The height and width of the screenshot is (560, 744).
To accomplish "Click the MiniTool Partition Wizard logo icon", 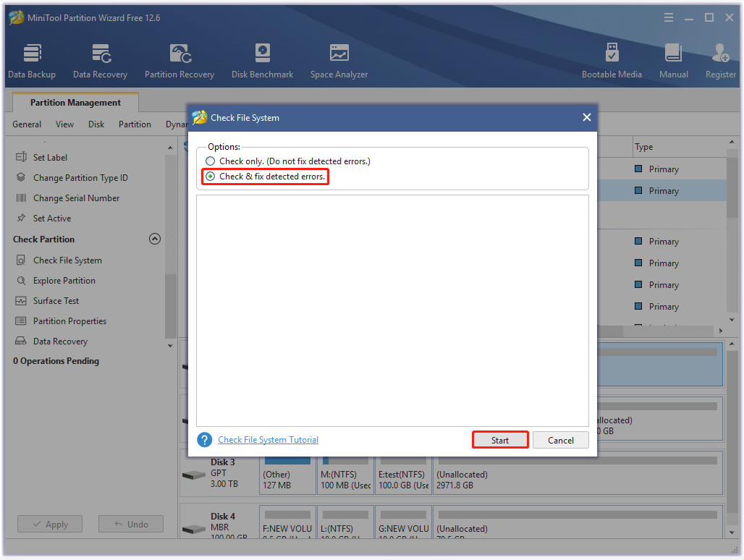I will 16,17.
